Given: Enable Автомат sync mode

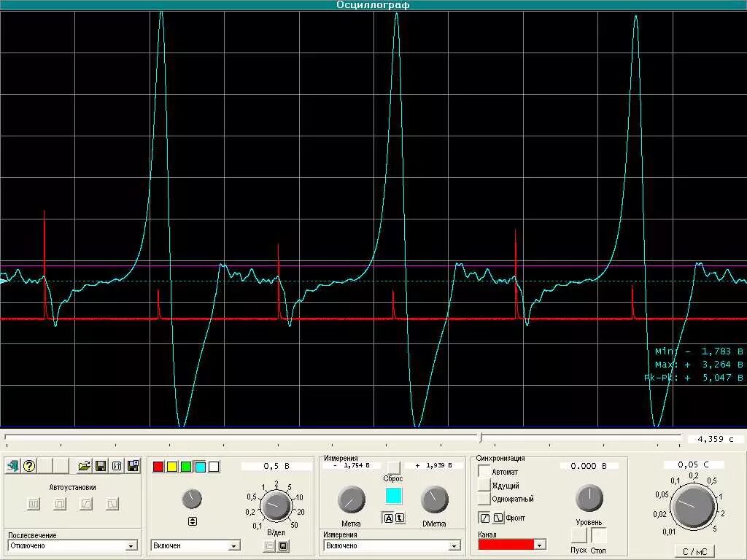Looking at the screenshot, I should coord(484,472).
